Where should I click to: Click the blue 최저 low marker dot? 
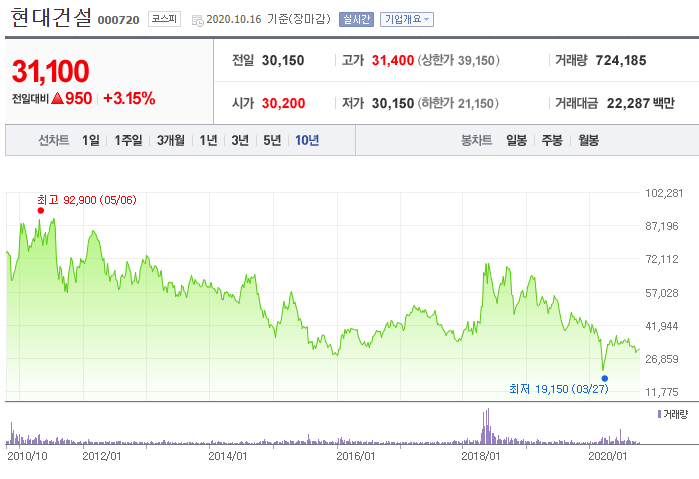click(x=604, y=379)
